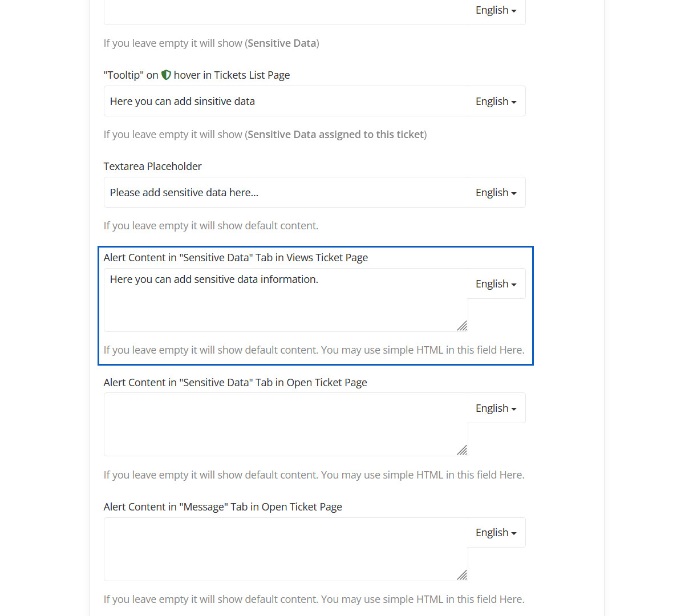Click the Views Ticket Page alert content label
This screenshot has width=685, height=616.
(x=236, y=258)
